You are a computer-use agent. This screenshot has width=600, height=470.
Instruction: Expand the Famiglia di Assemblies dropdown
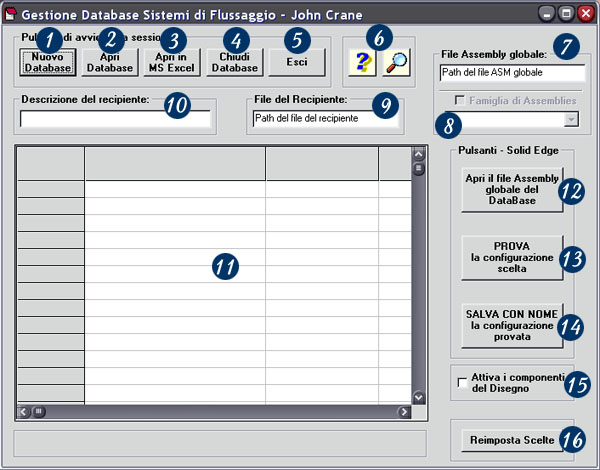[x=570, y=119]
